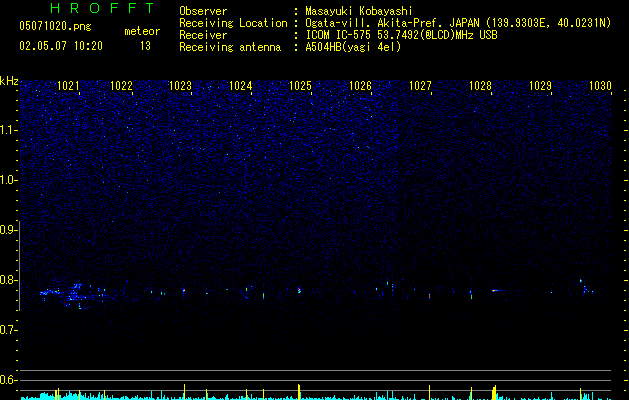Screen dimensions: 629x400
Task: Click the 1027 time marker
Action: click(x=420, y=86)
